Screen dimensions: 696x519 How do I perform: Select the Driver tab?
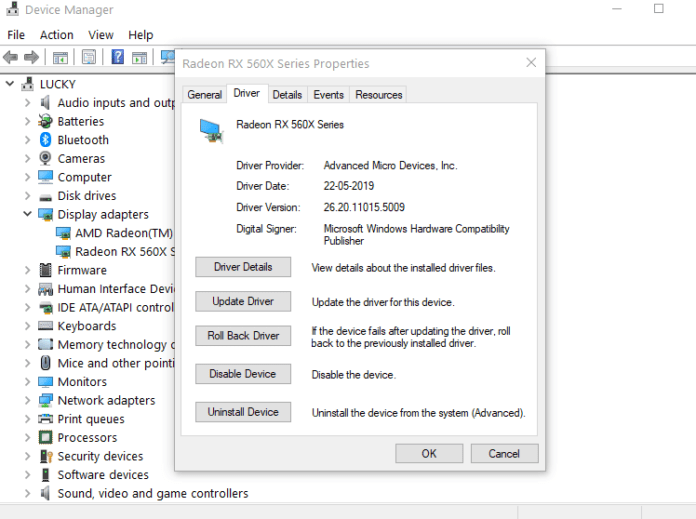[247, 93]
